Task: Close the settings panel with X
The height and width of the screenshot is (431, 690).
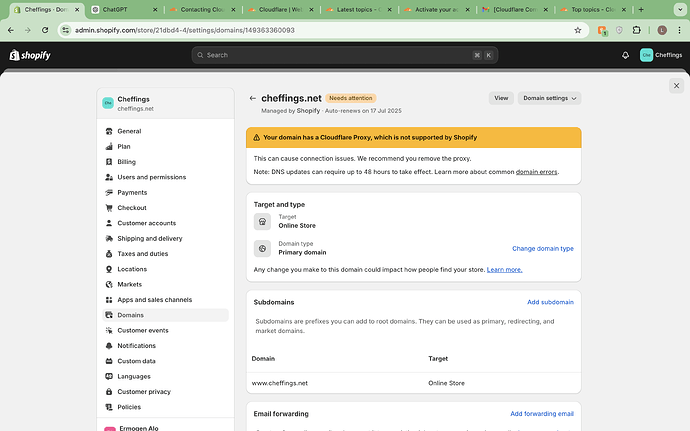Action: pyautogui.click(x=677, y=86)
